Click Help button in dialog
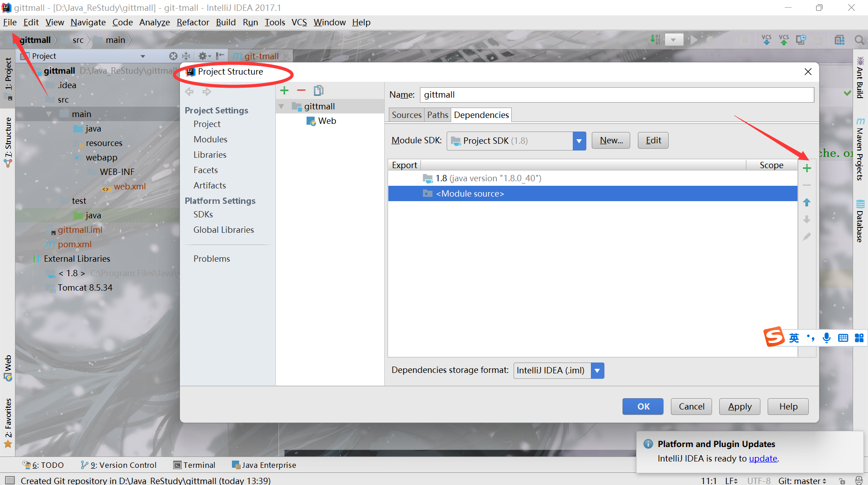 pyautogui.click(x=788, y=406)
